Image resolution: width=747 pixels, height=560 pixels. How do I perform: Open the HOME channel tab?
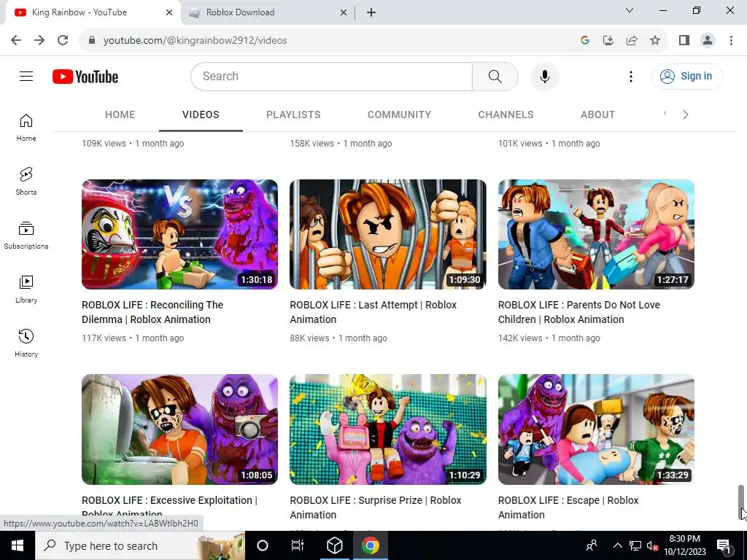tap(120, 114)
